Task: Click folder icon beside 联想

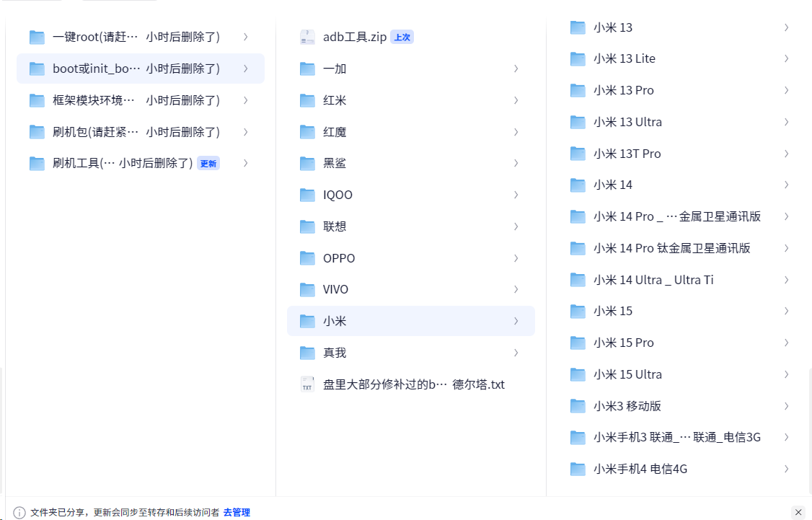Action: click(307, 226)
